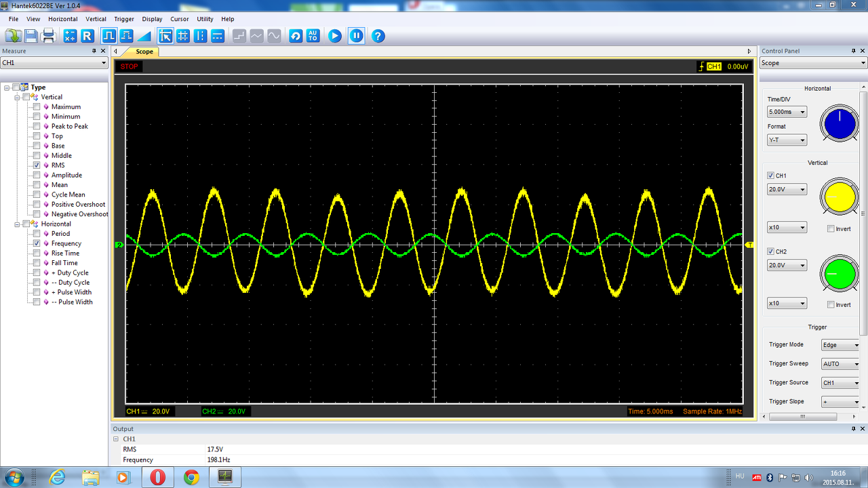The width and height of the screenshot is (868, 488).
Task: Enable the horizontal cursor icon
Action: (x=218, y=36)
